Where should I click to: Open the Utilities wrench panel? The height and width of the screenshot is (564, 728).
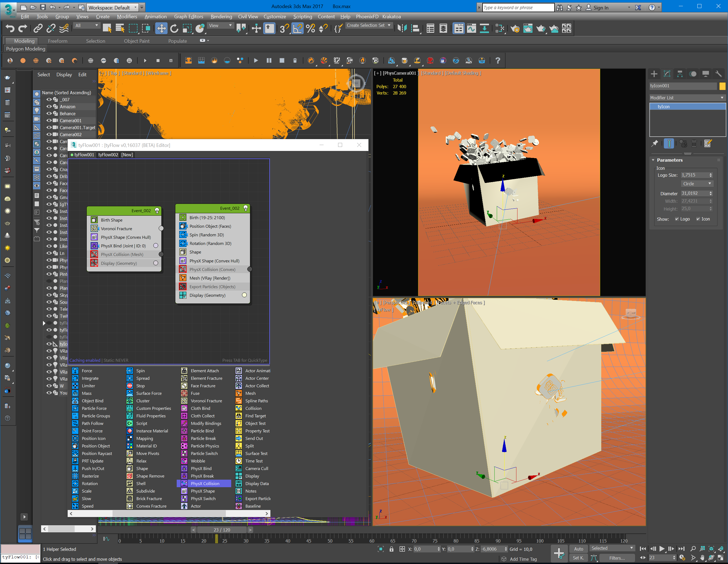(718, 74)
